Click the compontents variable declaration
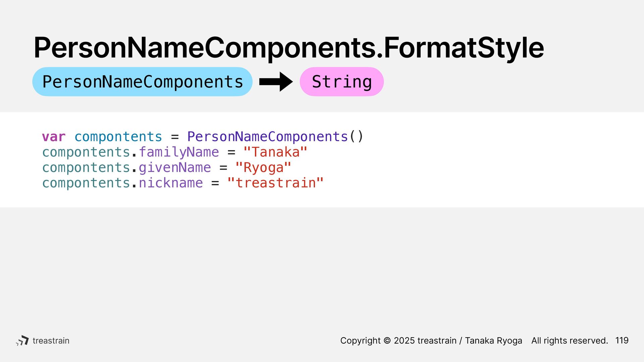Screen dimensions: 644x362 (118, 137)
